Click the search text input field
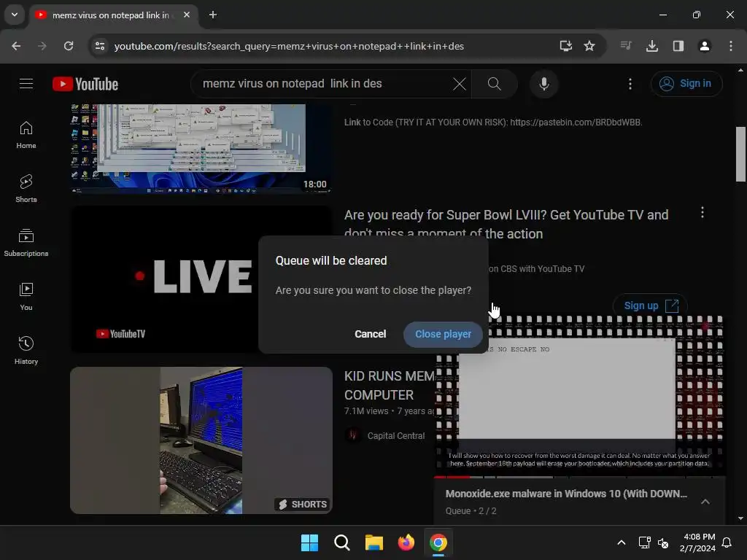Screen dimensions: 747x560 click(x=324, y=84)
